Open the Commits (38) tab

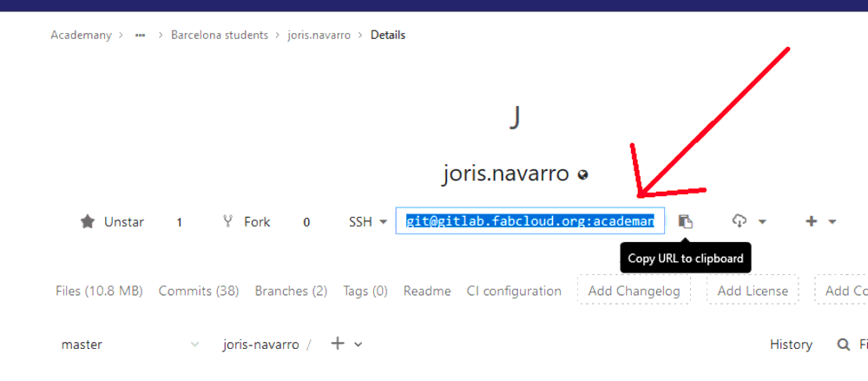(x=199, y=291)
